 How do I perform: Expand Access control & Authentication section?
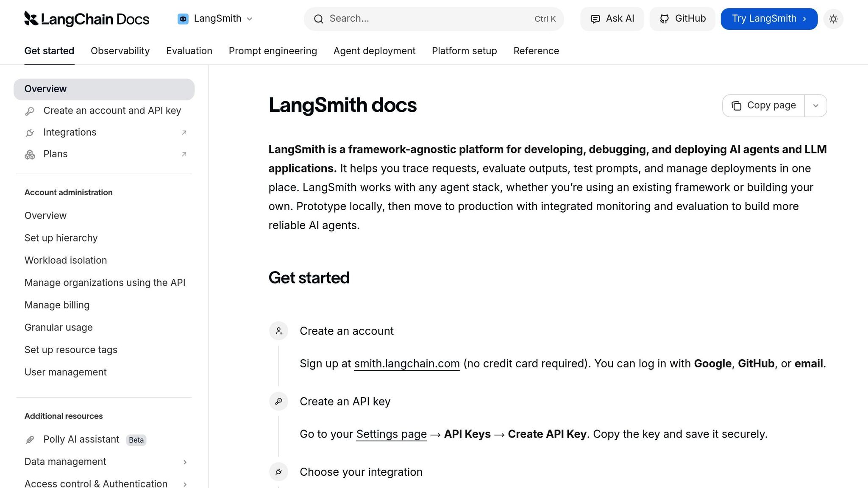click(x=185, y=484)
